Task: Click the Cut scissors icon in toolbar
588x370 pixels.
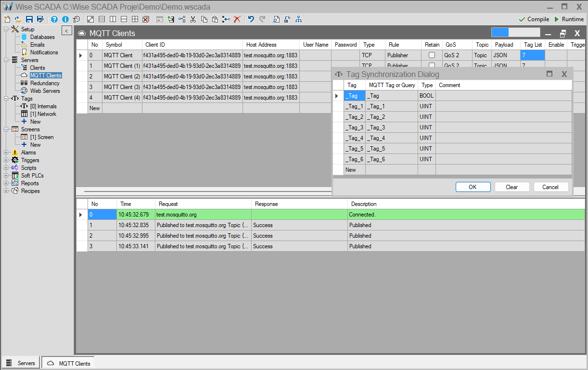Action: coord(193,19)
